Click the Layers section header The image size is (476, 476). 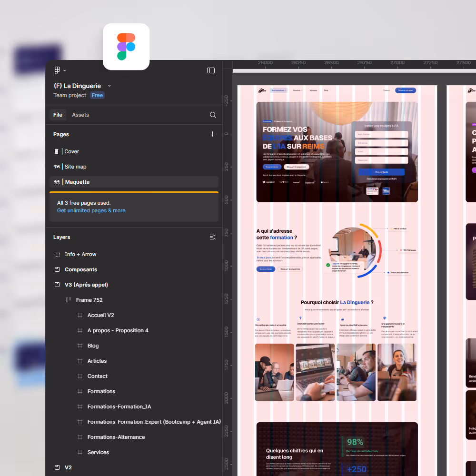[61, 237]
